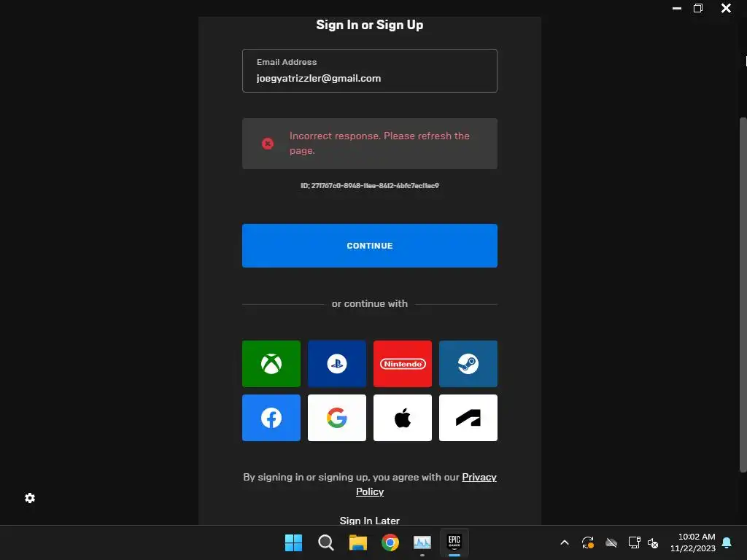This screenshot has width=747, height=560.
Task: Focus the Email Address field
Action: [370, 71]
